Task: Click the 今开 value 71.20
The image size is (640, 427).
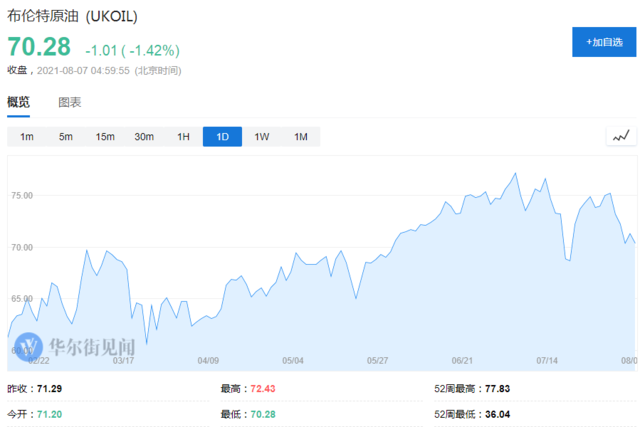Action: 49,414
